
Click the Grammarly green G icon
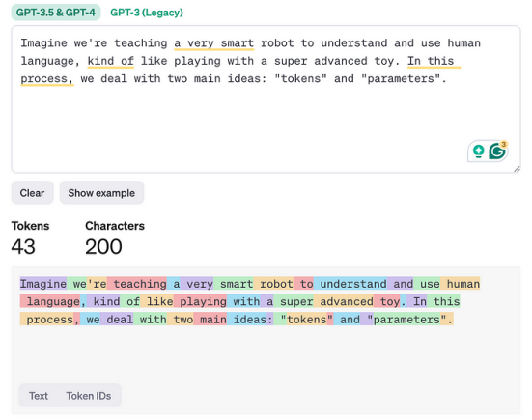tap(496, 151)
